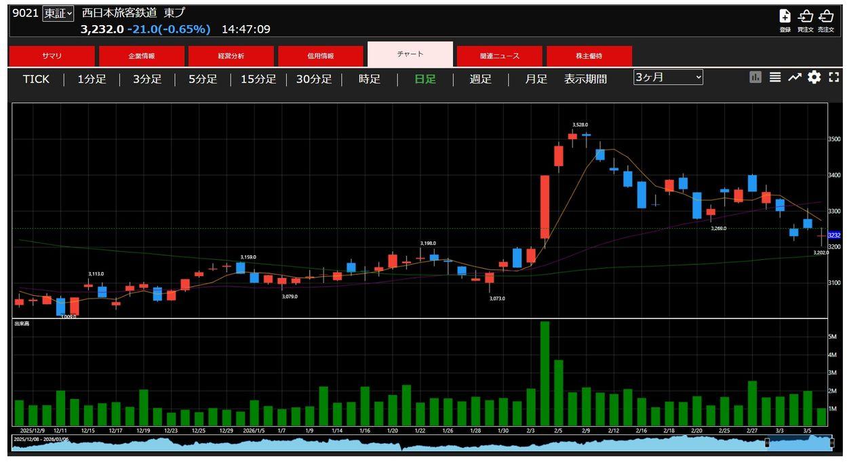This screenshot has width=868, height=475.
Task: Click the 株主優待 tab
Action: tap(589, 56)
